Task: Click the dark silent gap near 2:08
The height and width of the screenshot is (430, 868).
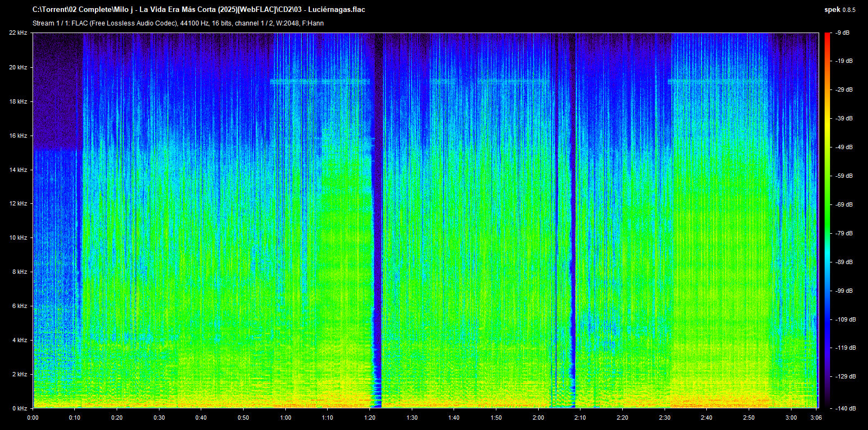Action: [572, 217]
